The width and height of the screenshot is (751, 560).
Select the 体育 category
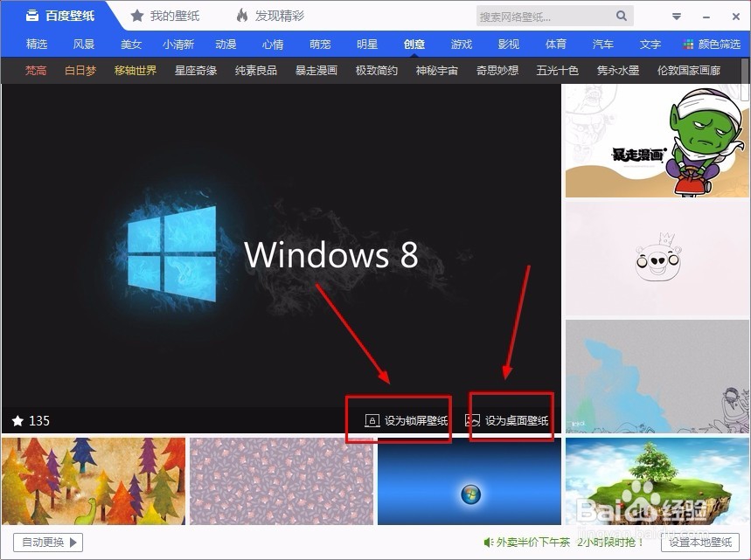(x=555, y=45)
